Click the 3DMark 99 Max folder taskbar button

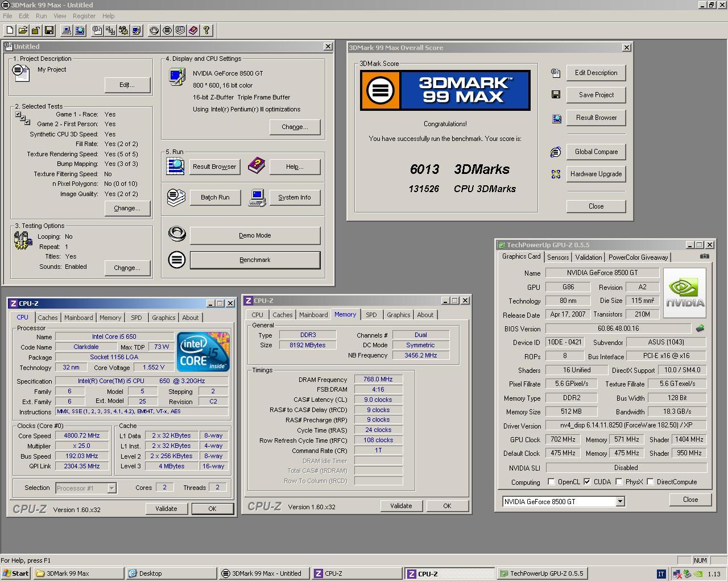click(78, 573)
